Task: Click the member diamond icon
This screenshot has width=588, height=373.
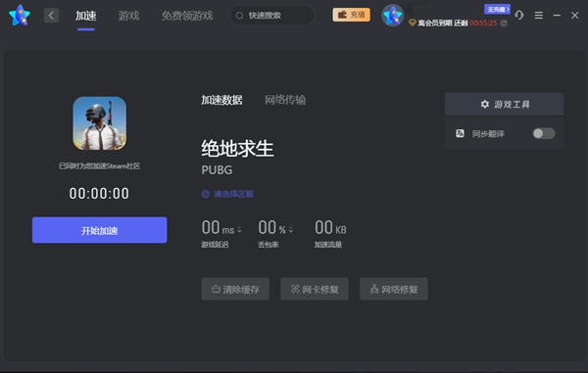Action: pos(413,23)
